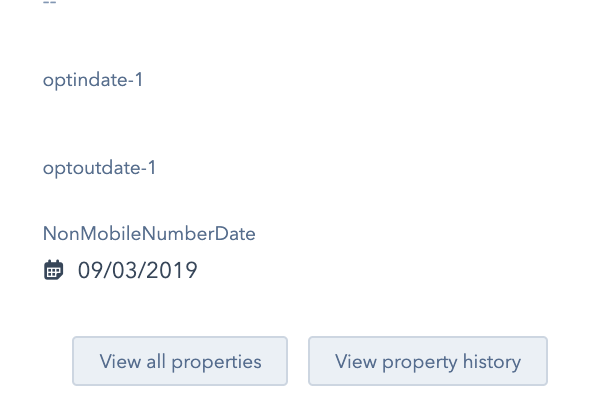Open View property history

(428, 361)
